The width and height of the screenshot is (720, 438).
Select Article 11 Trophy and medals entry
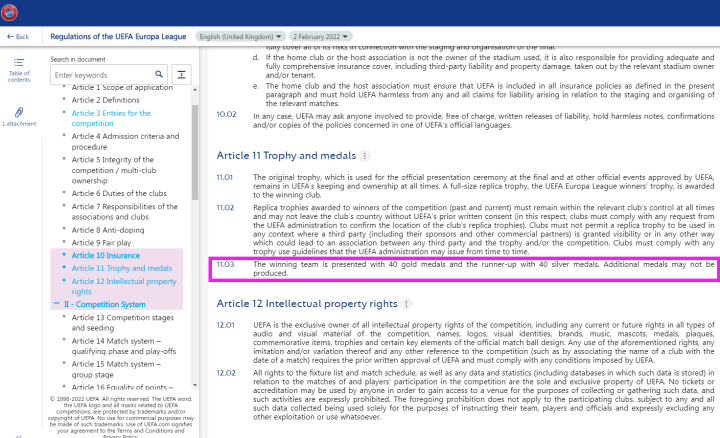pyautogui.click(x=122, y=269)
